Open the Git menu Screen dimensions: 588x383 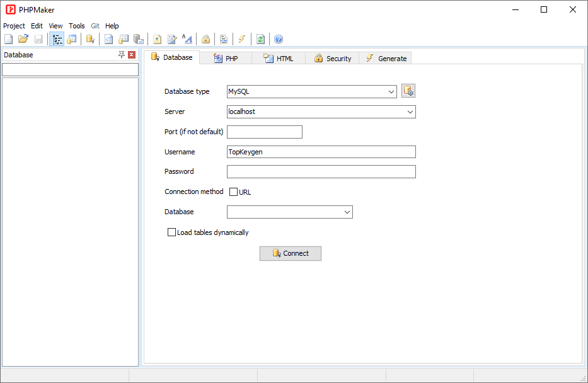[95, 26]
